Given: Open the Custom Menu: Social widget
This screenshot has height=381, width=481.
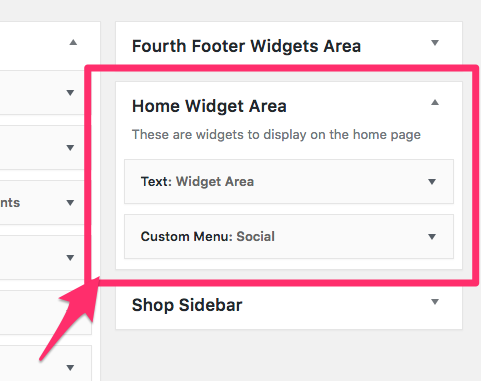Looking at the screenshot, I should click(x=289, y=237).
